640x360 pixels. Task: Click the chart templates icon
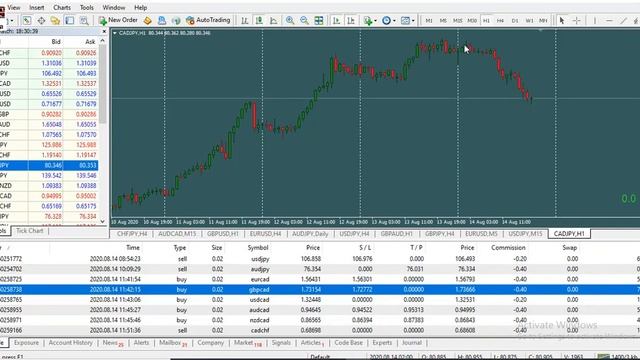point(405,20)
